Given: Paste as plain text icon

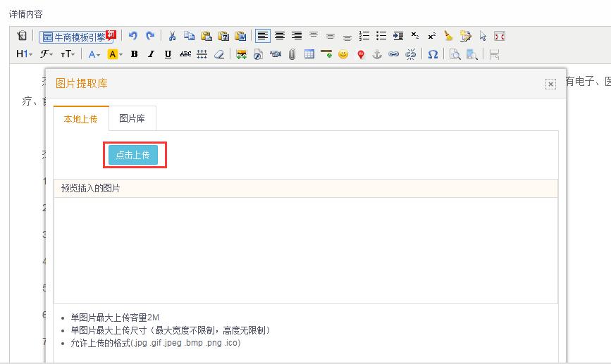Looking at the screenshot, I should click(x=223, y=36).
